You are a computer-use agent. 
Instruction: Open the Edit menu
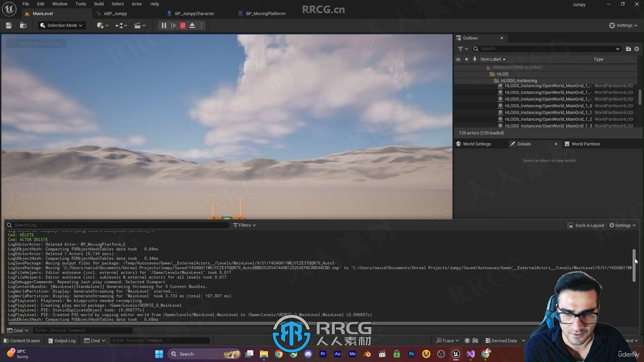pos(41,4)
